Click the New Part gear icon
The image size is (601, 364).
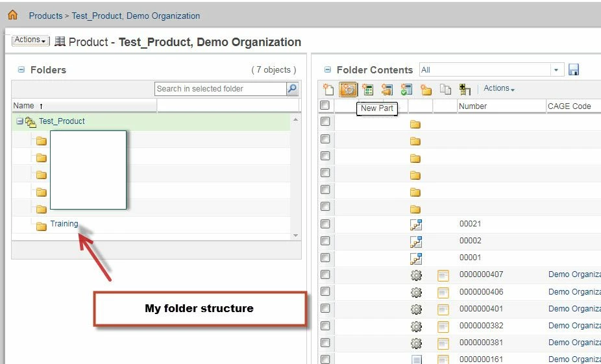point(348,90)
